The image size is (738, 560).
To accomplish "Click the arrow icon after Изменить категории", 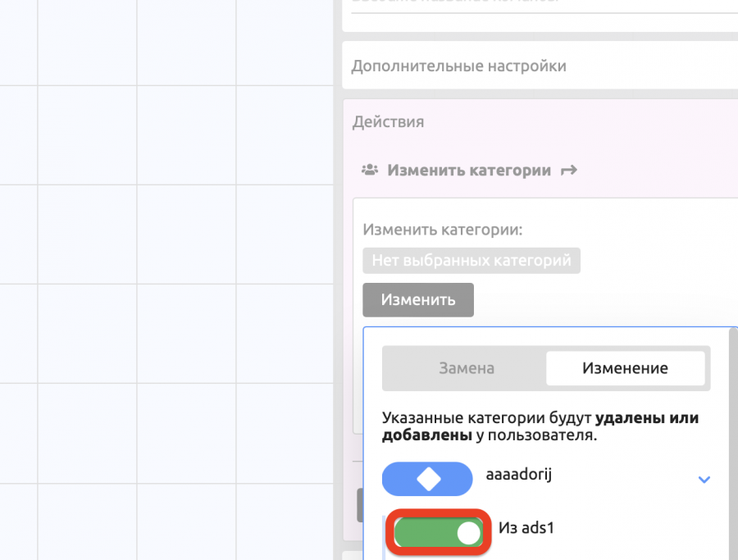I will [568, 171].
